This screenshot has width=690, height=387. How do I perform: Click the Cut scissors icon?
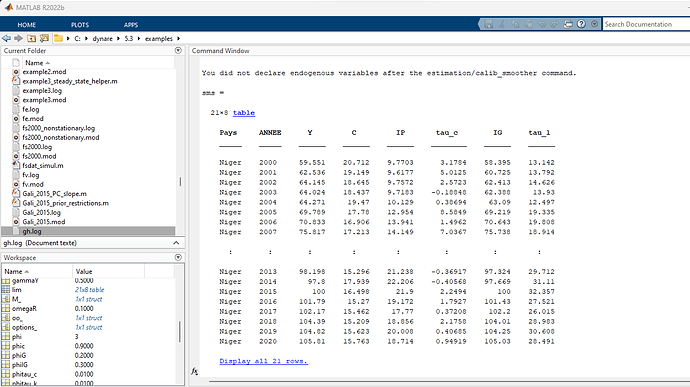(x=502, y=24)
